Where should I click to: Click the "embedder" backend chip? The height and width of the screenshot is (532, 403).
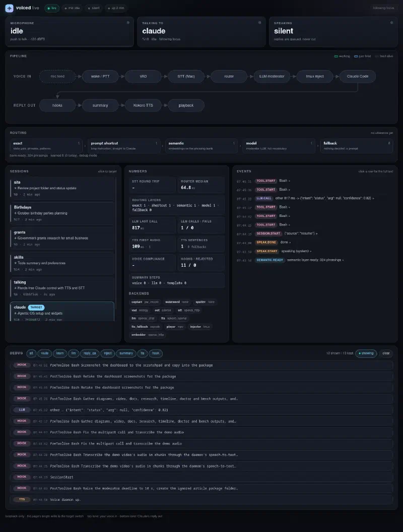click(x=148, y=335)
